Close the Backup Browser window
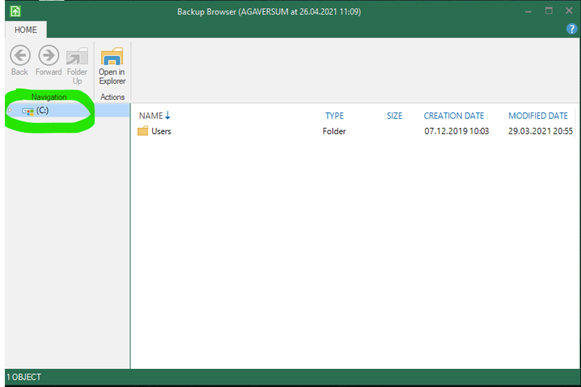Viewport: 581px width, 387px height. tap(569, 11)
